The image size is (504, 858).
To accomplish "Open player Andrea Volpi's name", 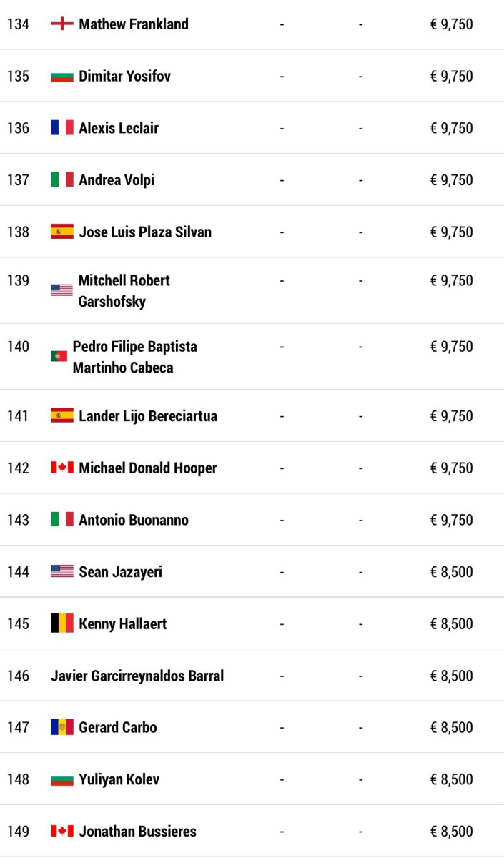I will point(117,180).
